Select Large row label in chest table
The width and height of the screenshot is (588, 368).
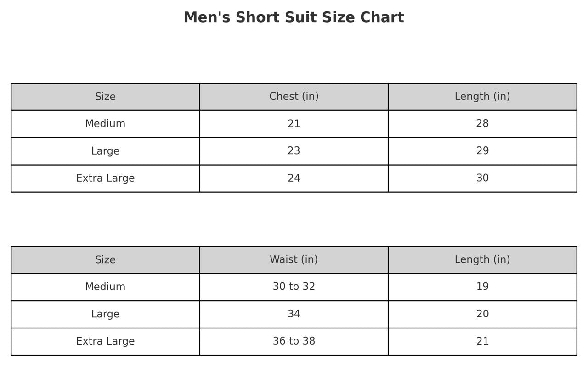(105, 151)
